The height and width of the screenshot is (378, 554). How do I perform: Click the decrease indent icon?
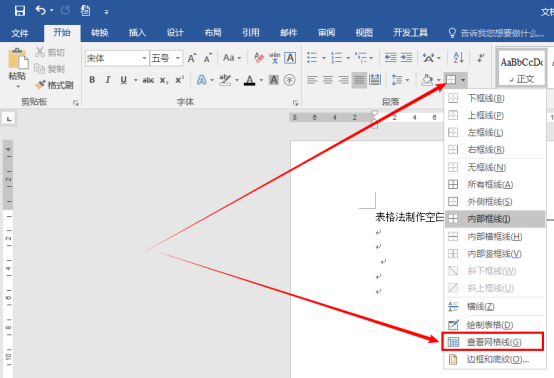tap(390, 58)
